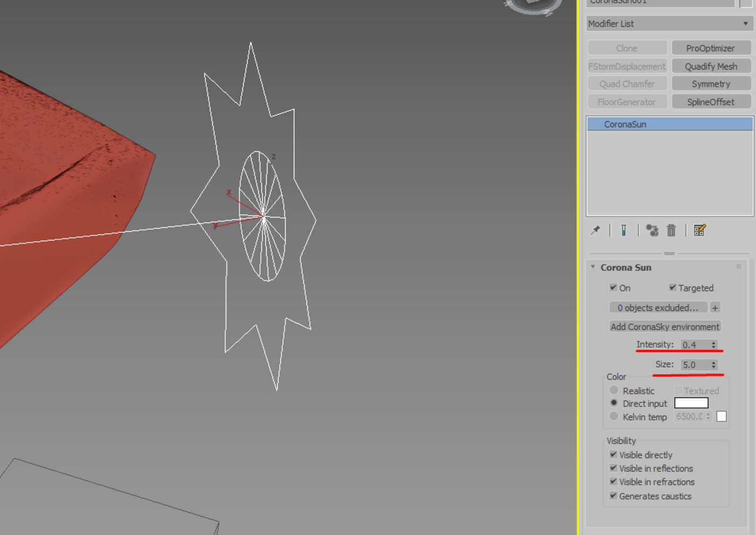Screen dimensions: 756x535
Task: Click rollout drag handle of Corona Sun
Action: pyautogui.click(x=739, y=267)
